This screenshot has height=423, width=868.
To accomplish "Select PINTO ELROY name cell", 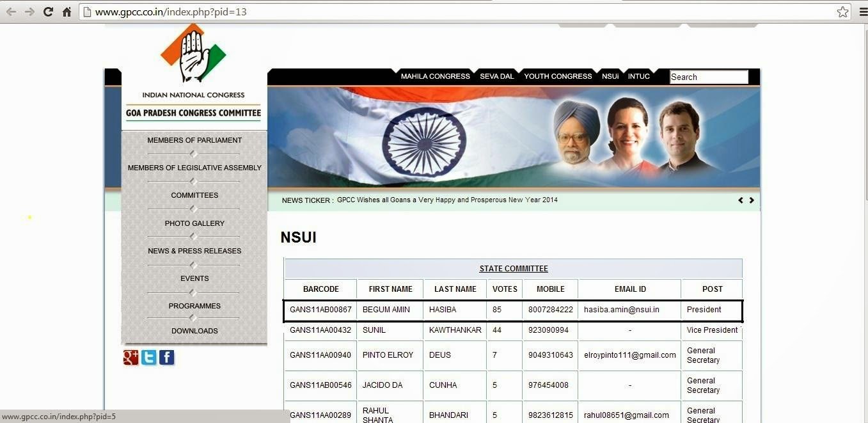I will 391,355.
